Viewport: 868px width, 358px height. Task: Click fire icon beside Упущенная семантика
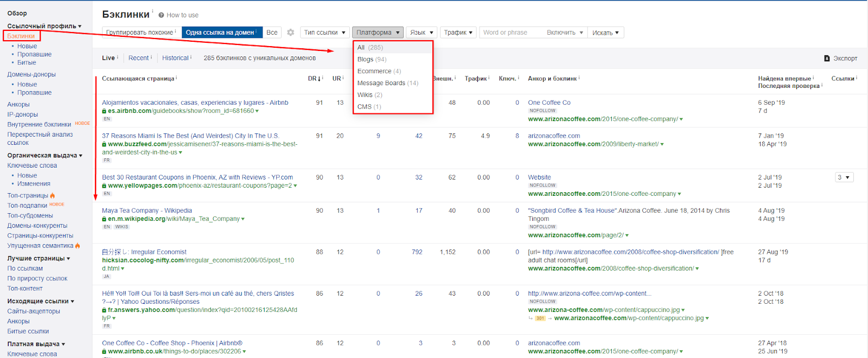point(78,246)
